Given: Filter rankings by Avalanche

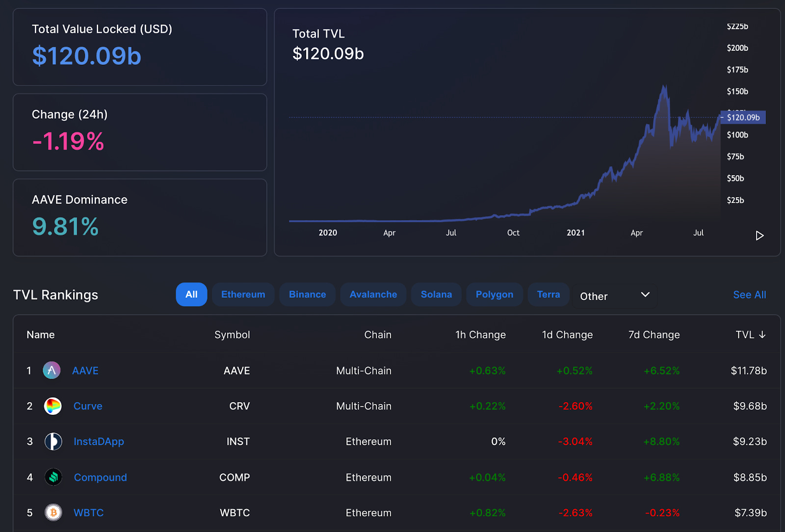Looking at the screenshot, I should tap(373, 294).
